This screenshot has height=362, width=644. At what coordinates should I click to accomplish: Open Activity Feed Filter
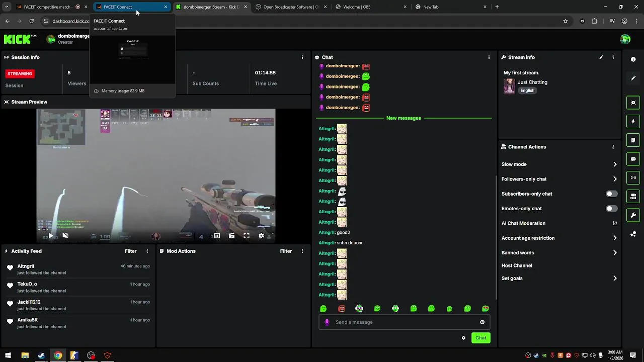pos(130,251)
